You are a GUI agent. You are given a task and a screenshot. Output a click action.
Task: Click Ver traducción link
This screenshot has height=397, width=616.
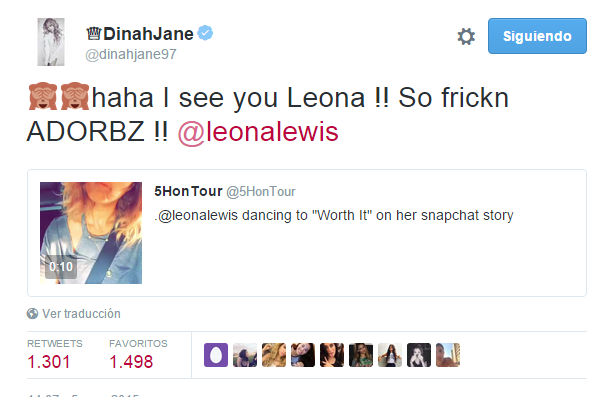(81, 314)
